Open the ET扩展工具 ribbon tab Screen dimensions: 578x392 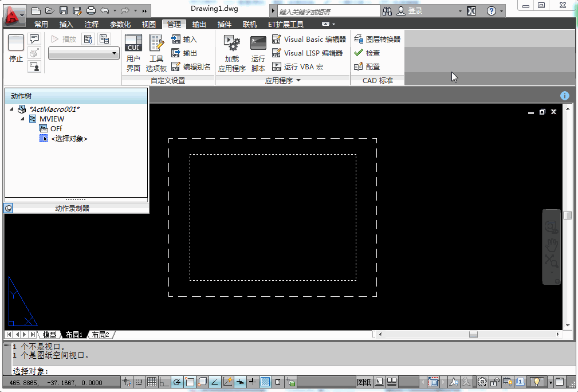click(286, 24)
